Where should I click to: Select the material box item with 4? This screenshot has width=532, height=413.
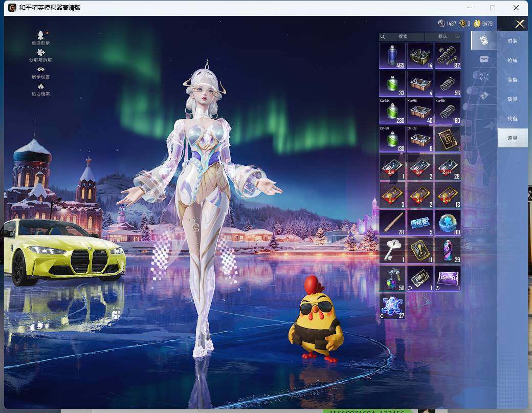tap(420, 83)
